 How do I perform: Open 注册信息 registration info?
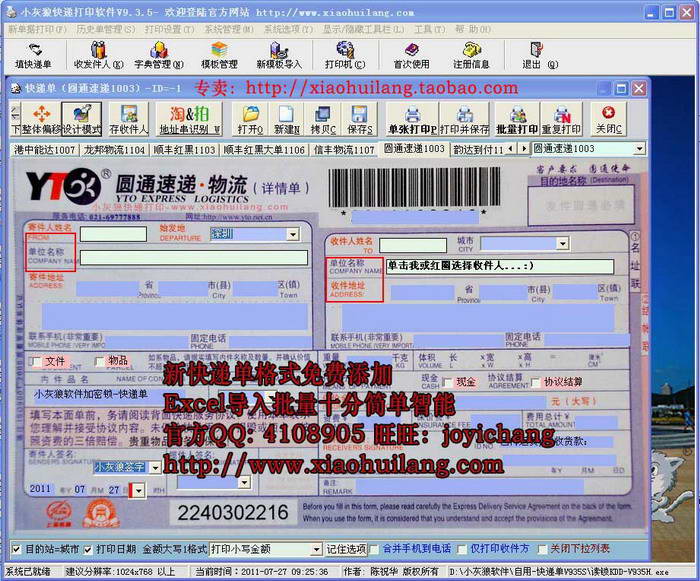click(x=471, y=56)
